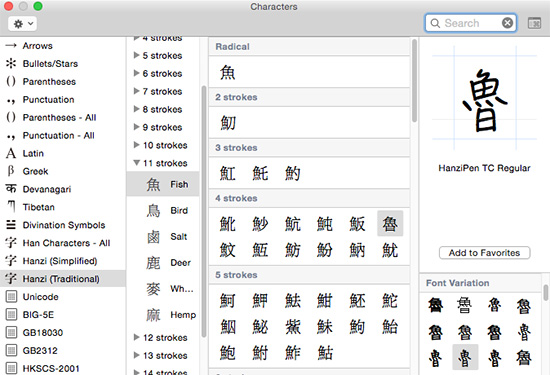Pick the first font variation glyph
The width and height of the screenshot is (550, 375).
[435, 305]
